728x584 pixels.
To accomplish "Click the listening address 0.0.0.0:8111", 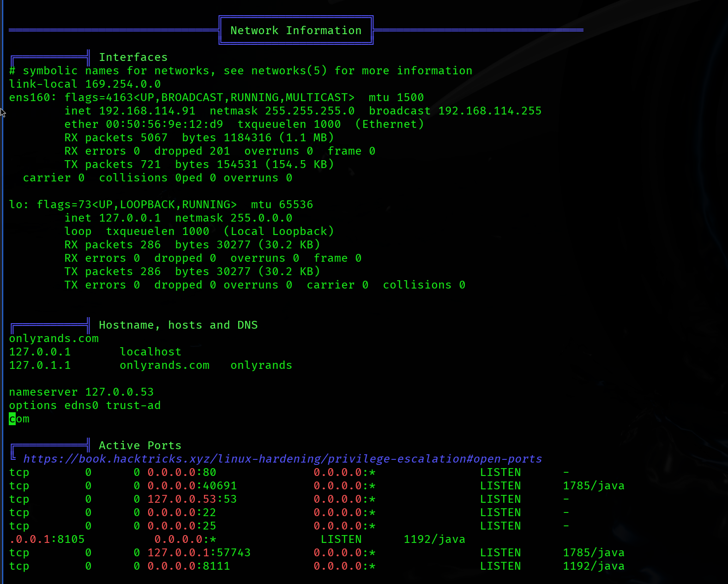I will [x=189, y=566].
